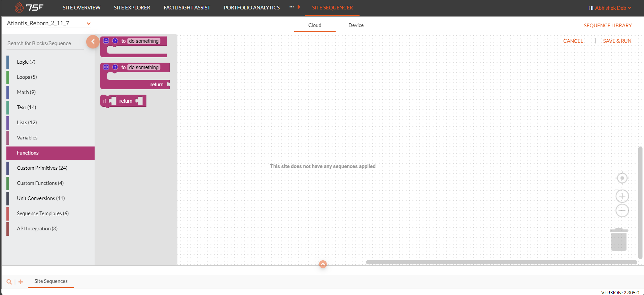Viewport: 644px width, 295px height.
Task: Zoom out of the workspace
Action: 622,211
